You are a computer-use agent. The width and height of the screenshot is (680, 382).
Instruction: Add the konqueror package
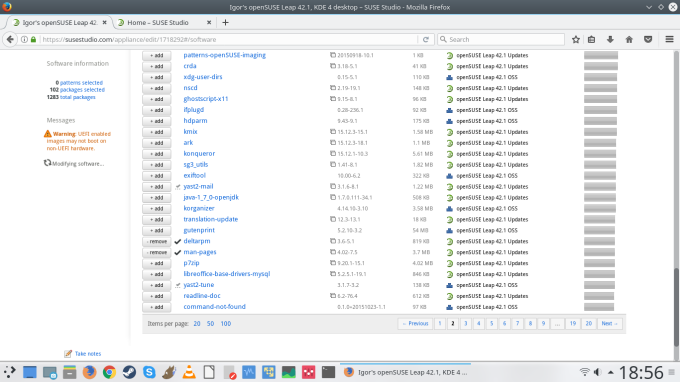[x=157, y=154]
